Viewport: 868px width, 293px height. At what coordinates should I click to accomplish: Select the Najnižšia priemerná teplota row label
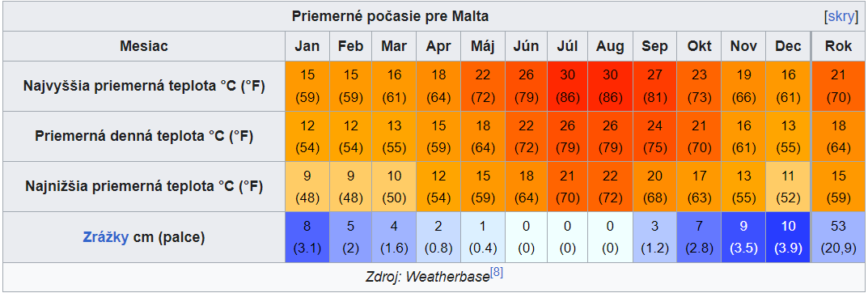coord(144,187)
